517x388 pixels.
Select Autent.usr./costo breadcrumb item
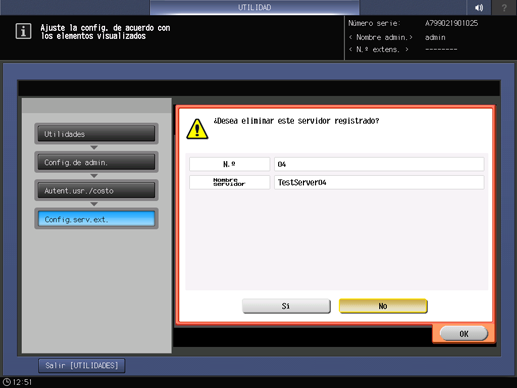[96, 190]
